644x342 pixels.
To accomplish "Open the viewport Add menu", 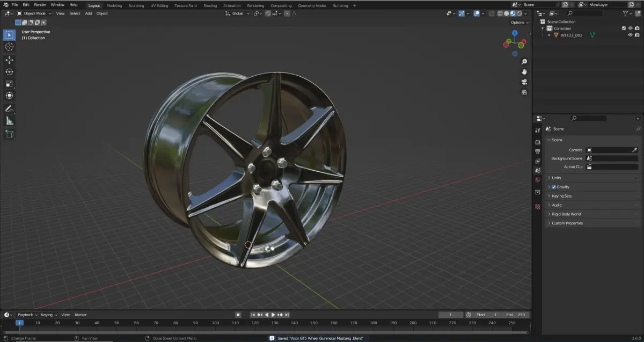I will 88,13.
